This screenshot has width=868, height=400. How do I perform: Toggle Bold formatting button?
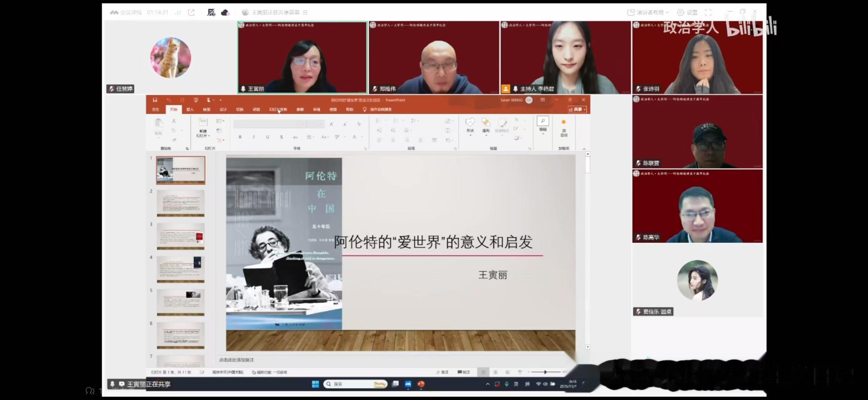(240, 137)
